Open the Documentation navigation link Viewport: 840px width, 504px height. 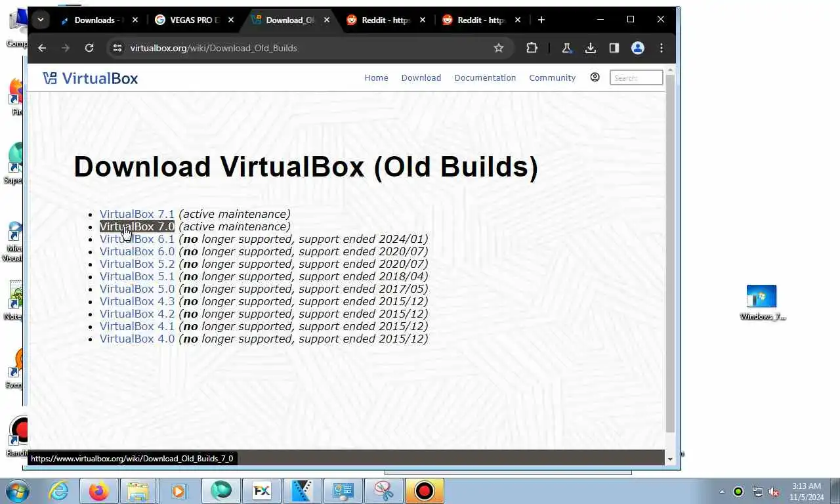485,77
